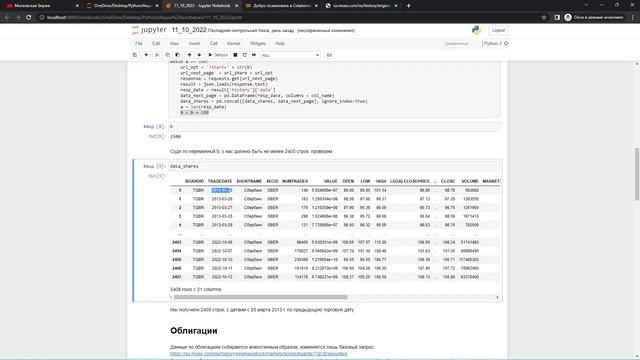Switch to the OneDrive/Desktop/Python browser tab
640x360 pixels.
pos(122,6)
